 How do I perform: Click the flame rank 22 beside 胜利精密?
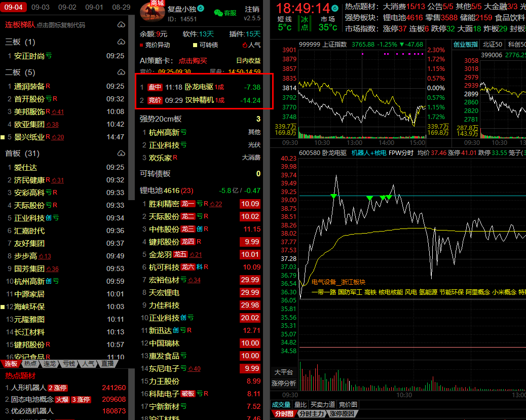coord(216,204)
